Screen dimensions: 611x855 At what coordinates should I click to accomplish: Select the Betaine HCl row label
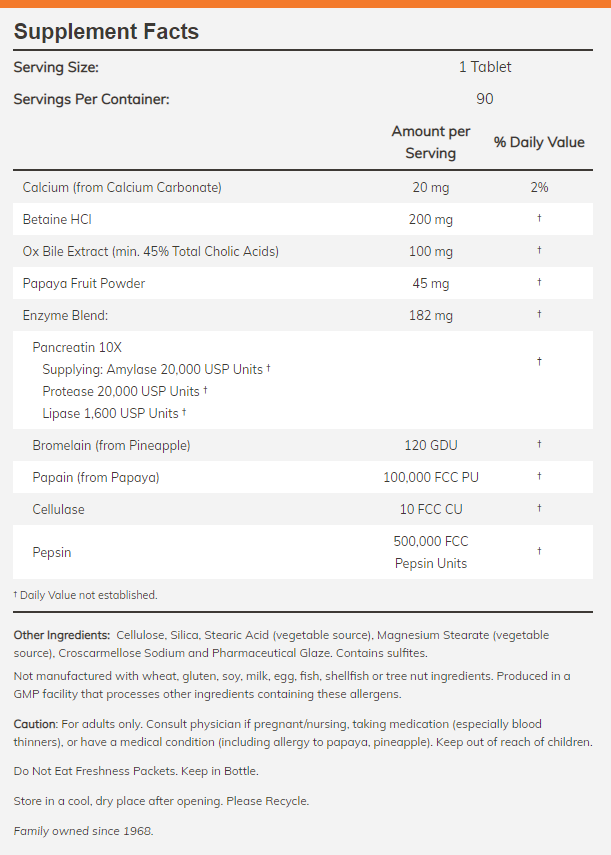point(57,219)
